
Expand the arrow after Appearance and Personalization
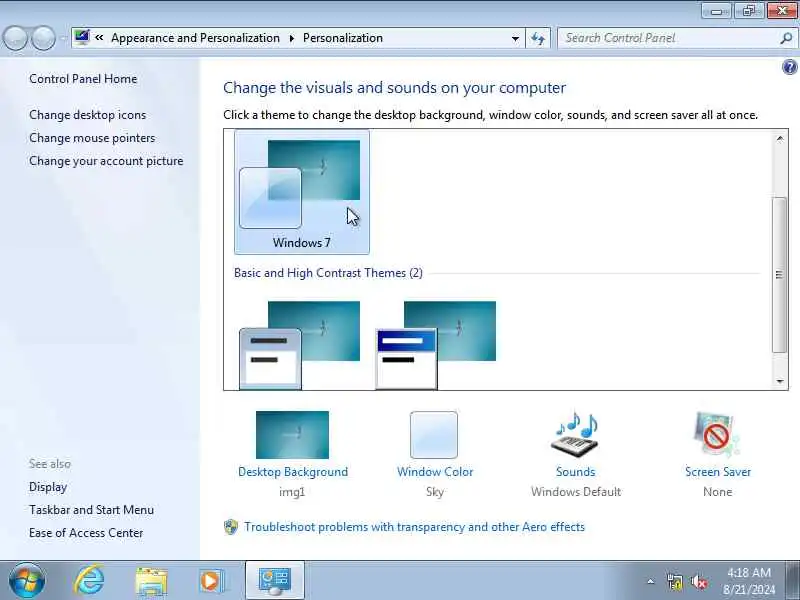coord(292,38)
